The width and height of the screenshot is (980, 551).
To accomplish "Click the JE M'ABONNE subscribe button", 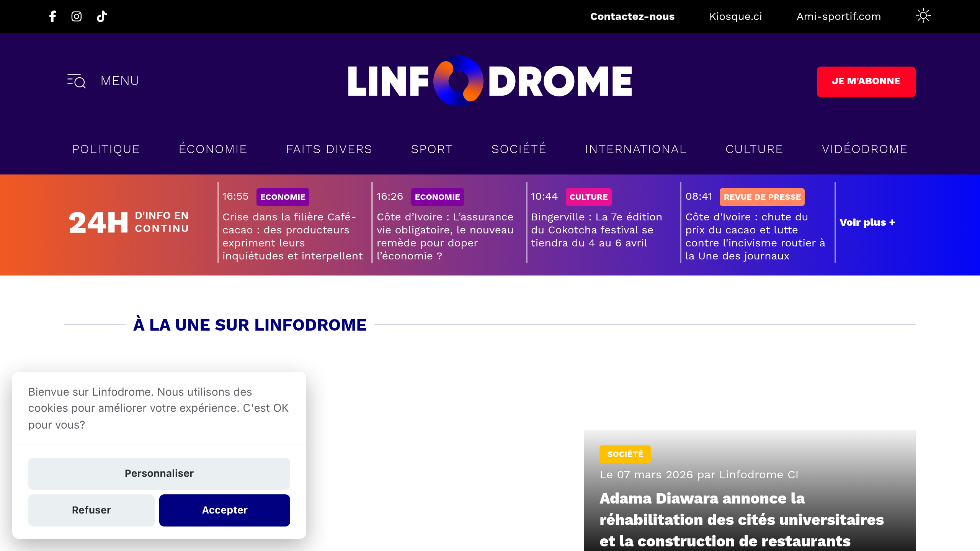I will point(866,81).
